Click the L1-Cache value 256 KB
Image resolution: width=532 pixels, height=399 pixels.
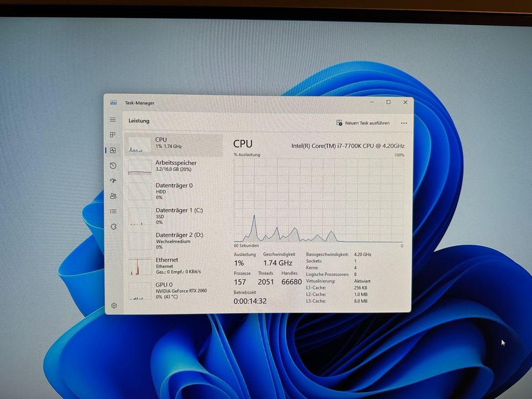(360, 288)
